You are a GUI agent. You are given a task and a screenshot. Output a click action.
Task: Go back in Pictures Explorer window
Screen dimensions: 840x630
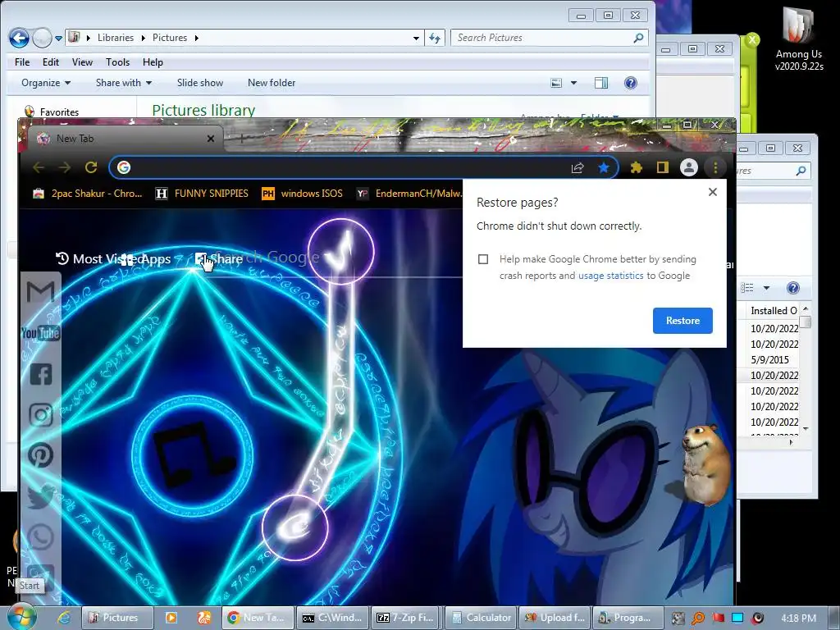(20, 38)
